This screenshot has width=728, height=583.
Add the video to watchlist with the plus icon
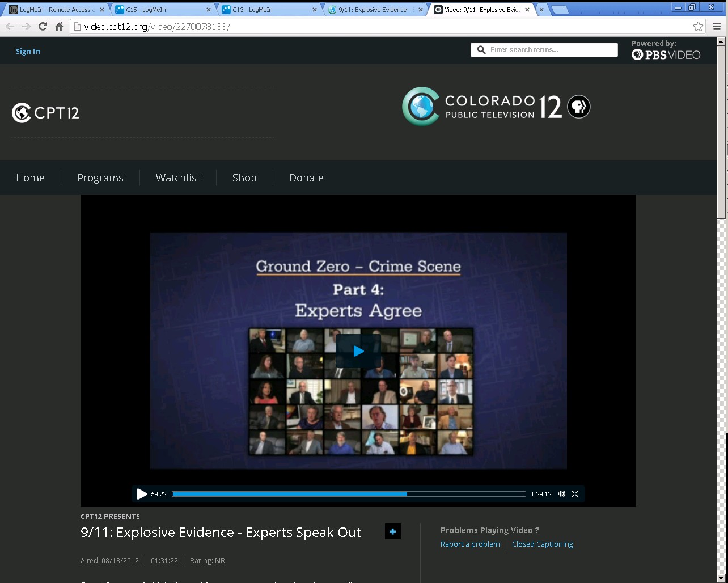pyautogui.click(x=392, y=531)
